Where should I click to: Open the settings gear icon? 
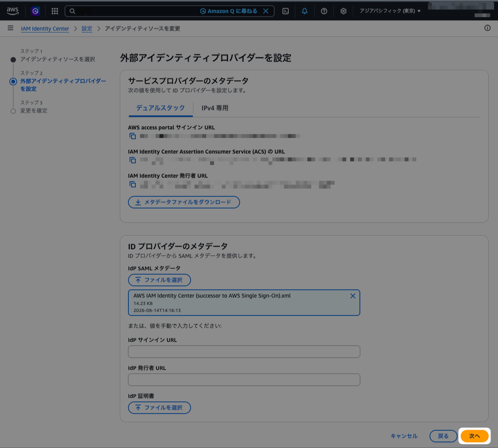(x=344, y=11)
